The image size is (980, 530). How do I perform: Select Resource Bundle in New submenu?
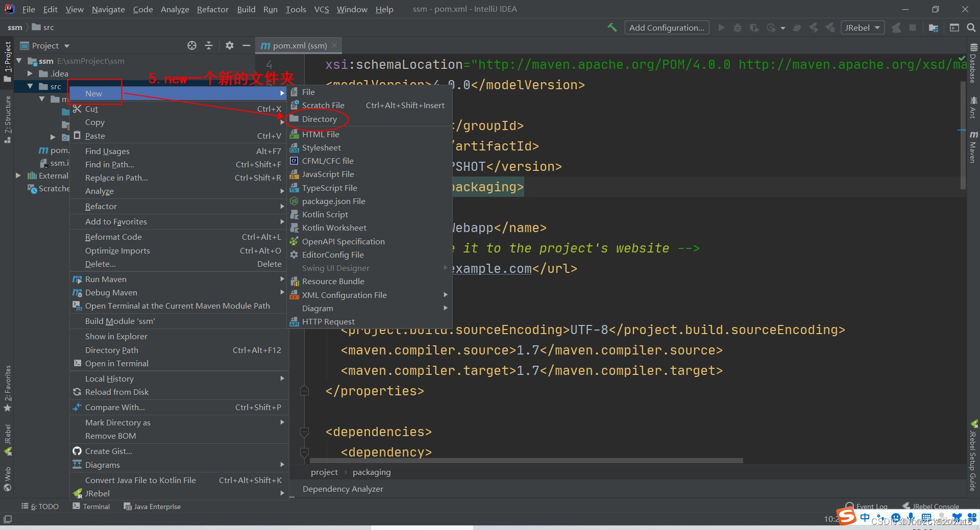(370, 281)
